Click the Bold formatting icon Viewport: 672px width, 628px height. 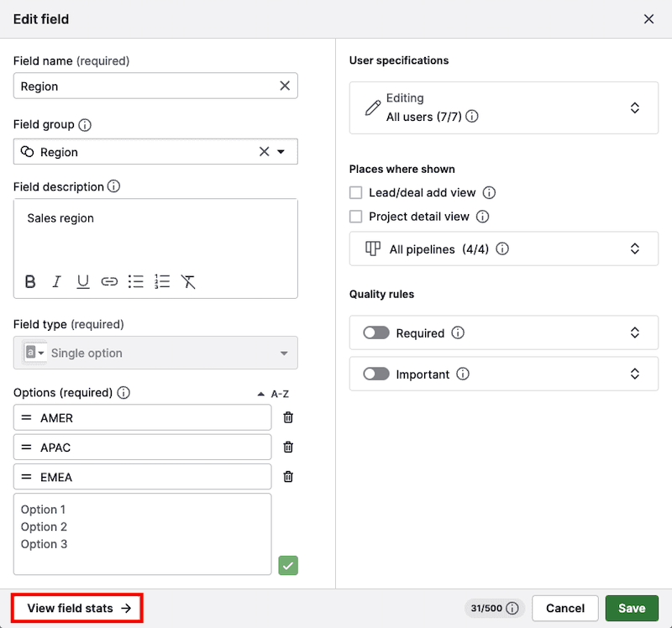click(30, 282)
